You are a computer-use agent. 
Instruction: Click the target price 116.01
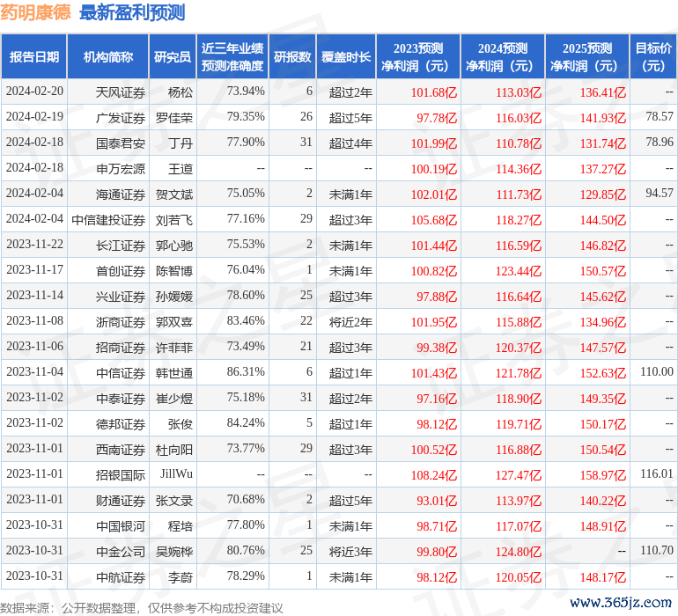[657, 473]
